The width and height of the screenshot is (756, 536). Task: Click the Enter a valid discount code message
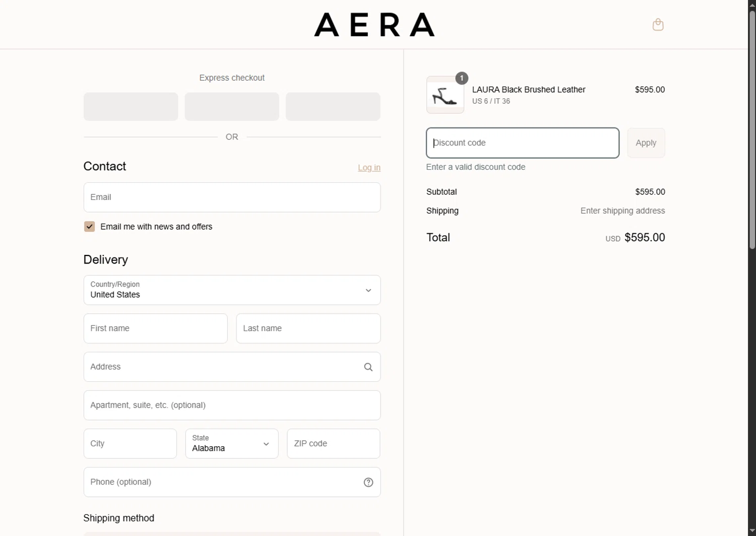(x=476, y=167)
